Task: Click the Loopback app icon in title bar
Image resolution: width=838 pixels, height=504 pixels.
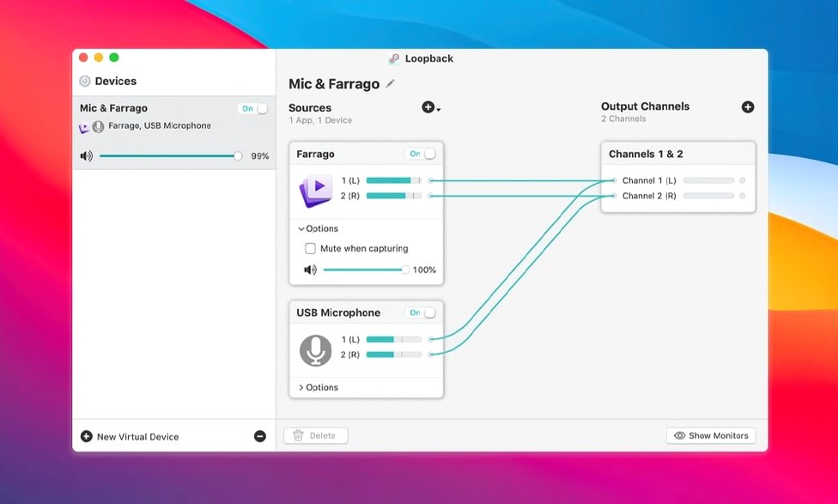Action: [394, 58]
